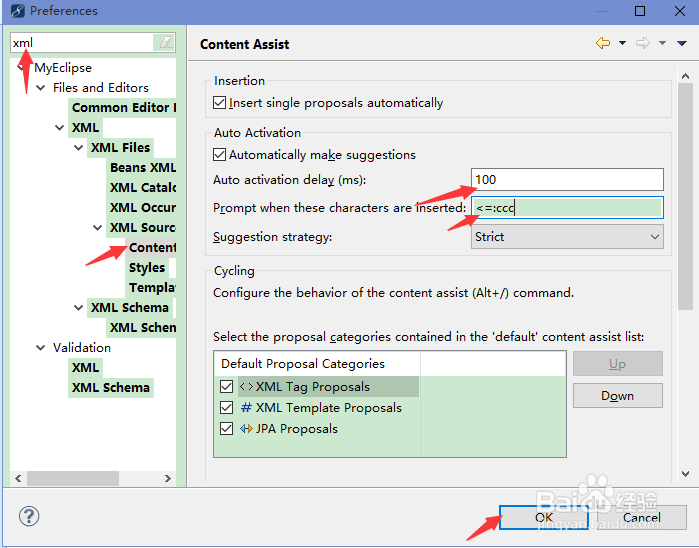
Task: Select Styles tree item
Action: click(x=148, y=268)
